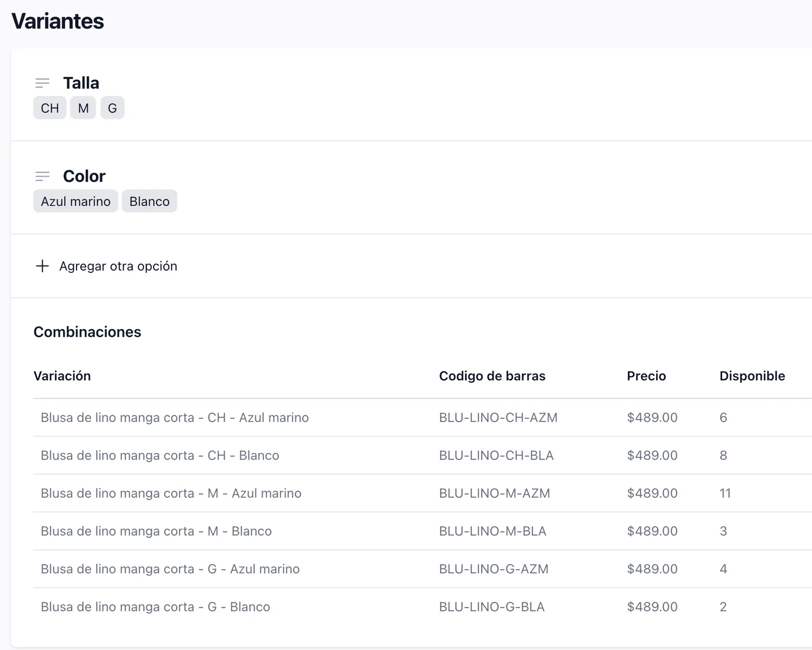This screenshot has height=650, width=812.
Task: Click available quantity 4
Action: (723, 569)
